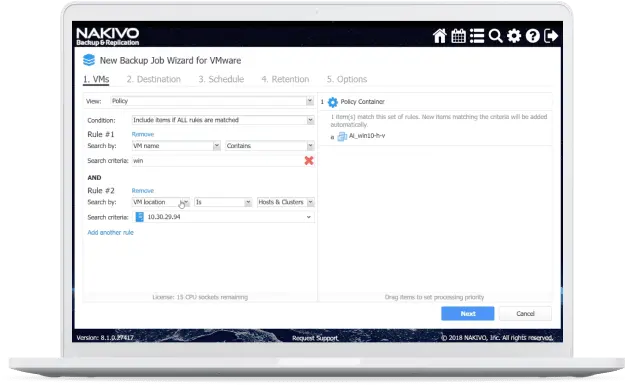Click the logout arrow icon

click(x=551, y=36)
